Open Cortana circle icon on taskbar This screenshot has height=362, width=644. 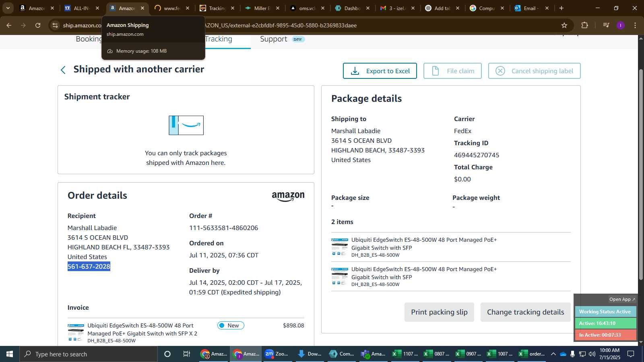167,354
